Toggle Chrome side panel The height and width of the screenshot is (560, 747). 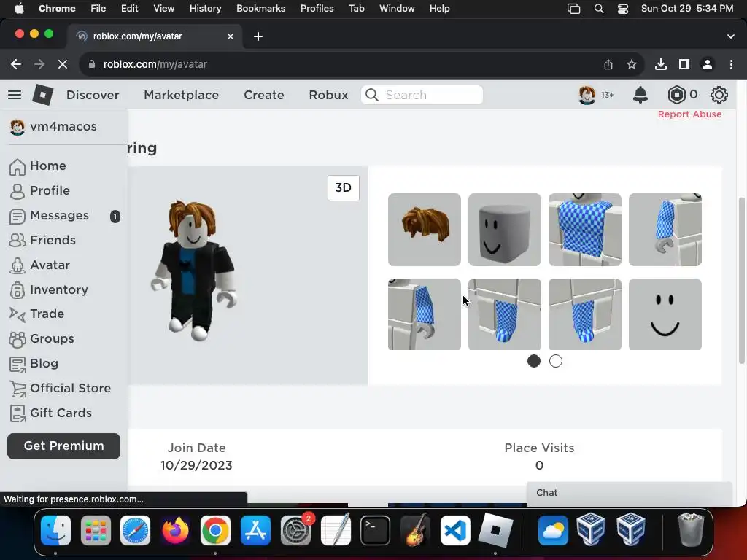[684, 64]
